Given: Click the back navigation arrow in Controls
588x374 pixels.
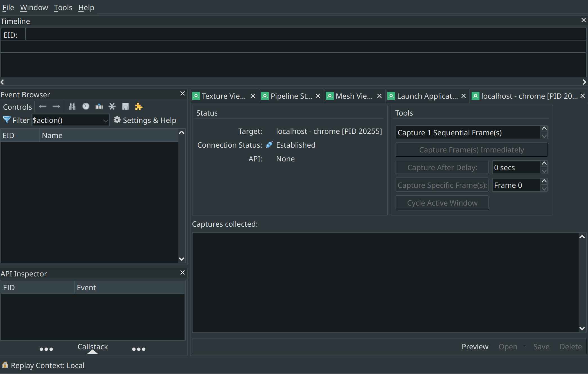Looking at the screenshot, I should [x=43, y=106].
